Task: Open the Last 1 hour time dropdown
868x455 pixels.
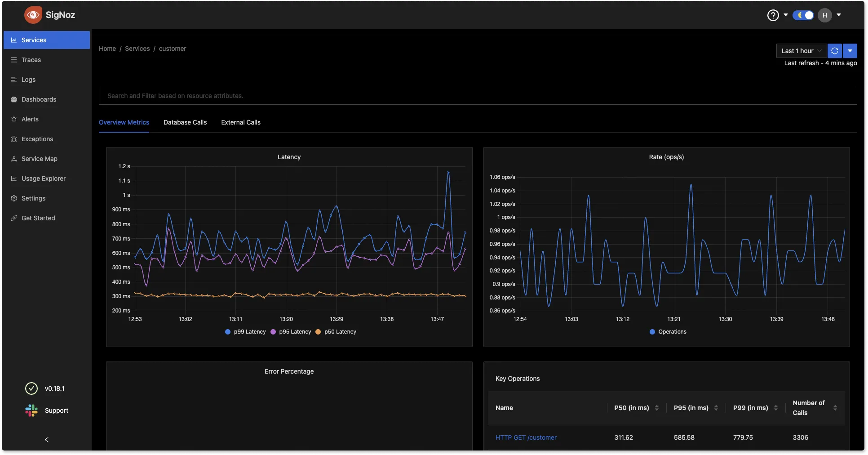Action: click(x=801, y=51)
